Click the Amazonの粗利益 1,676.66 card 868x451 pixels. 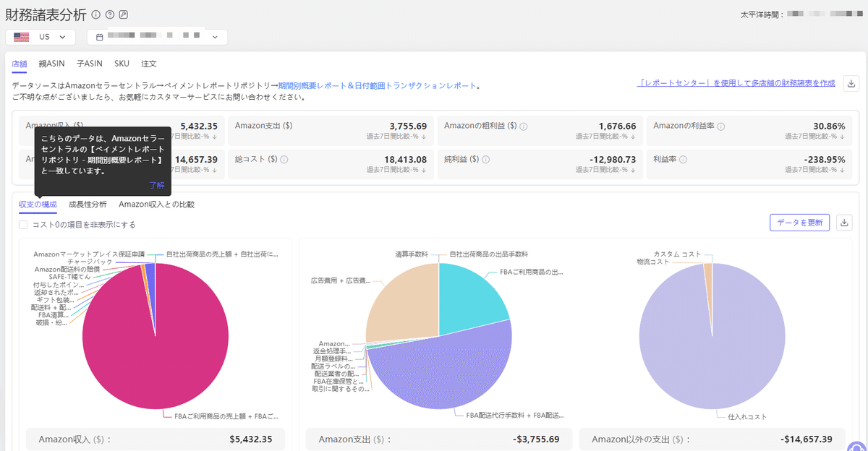[540, 130]
